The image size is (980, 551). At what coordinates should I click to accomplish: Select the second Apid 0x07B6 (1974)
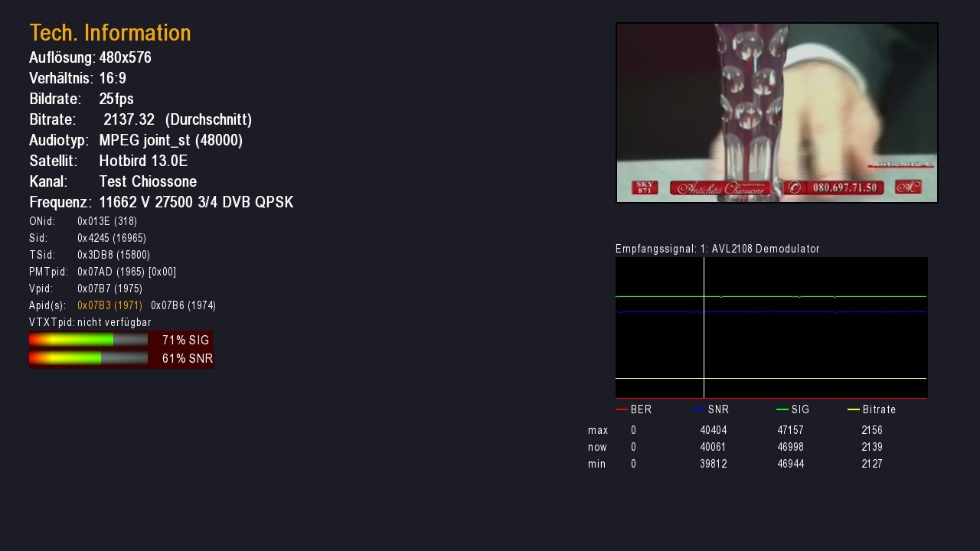coord(184,305)
